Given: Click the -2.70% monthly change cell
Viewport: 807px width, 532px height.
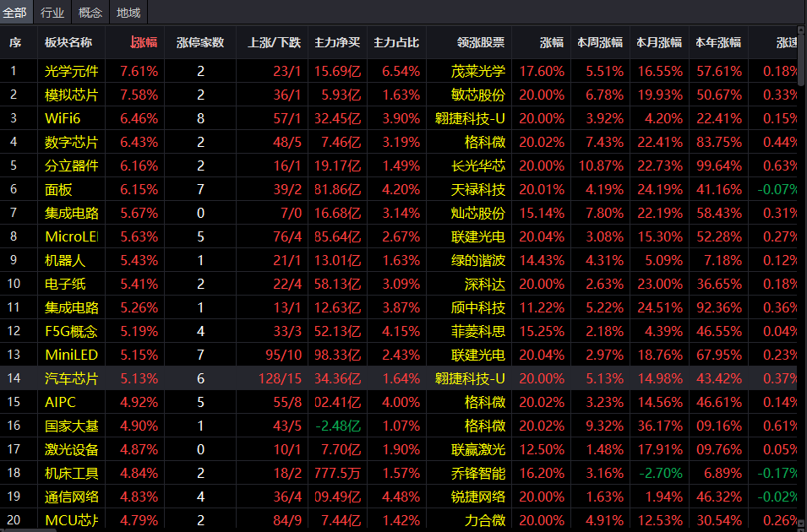Looking at the screenshot, I should point(661,474).
